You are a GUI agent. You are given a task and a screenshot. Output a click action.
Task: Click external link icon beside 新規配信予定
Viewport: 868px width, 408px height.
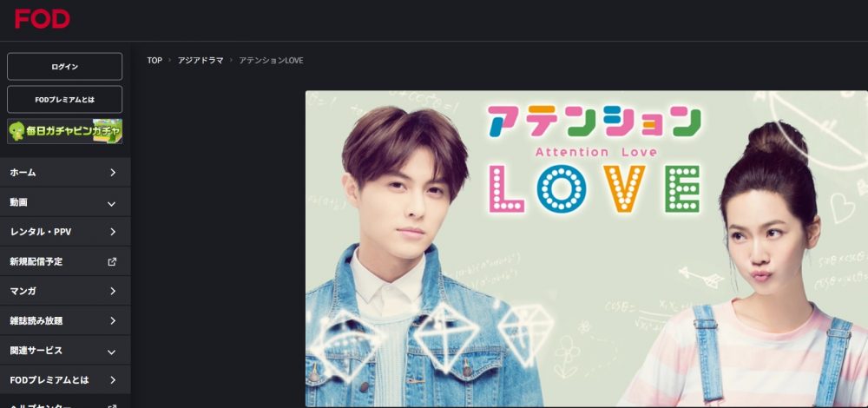[x=112, y=262]
